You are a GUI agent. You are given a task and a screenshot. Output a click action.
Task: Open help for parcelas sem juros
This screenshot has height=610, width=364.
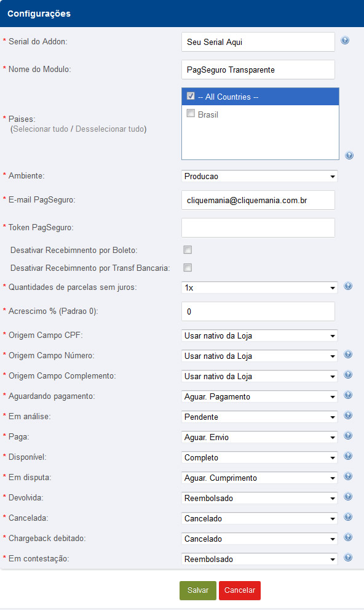point(348,286)
